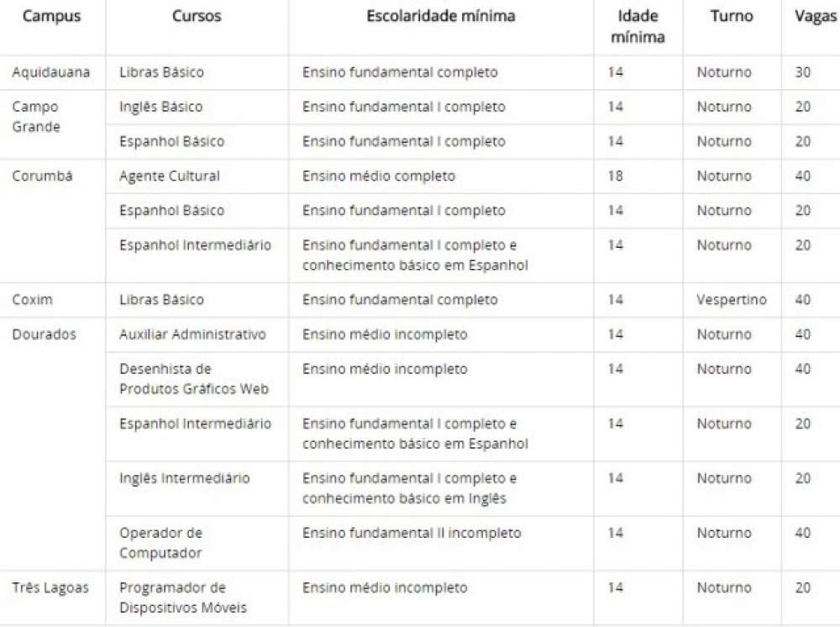This screenshot has height=627, width=840.
Task: Select the Agente Cultural course
Action: pyautogui.click(x=170, y=177)
